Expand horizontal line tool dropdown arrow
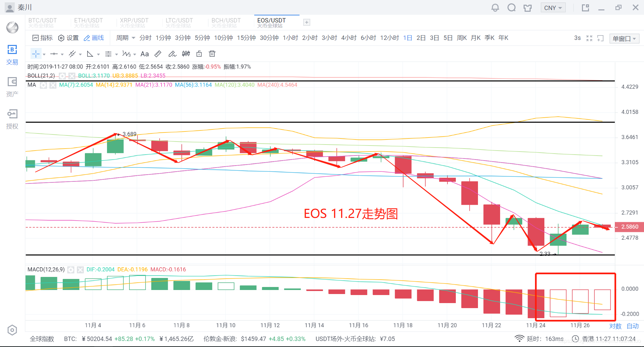The width and height of the screenshot is (644, 347). (x=62, y=54)
